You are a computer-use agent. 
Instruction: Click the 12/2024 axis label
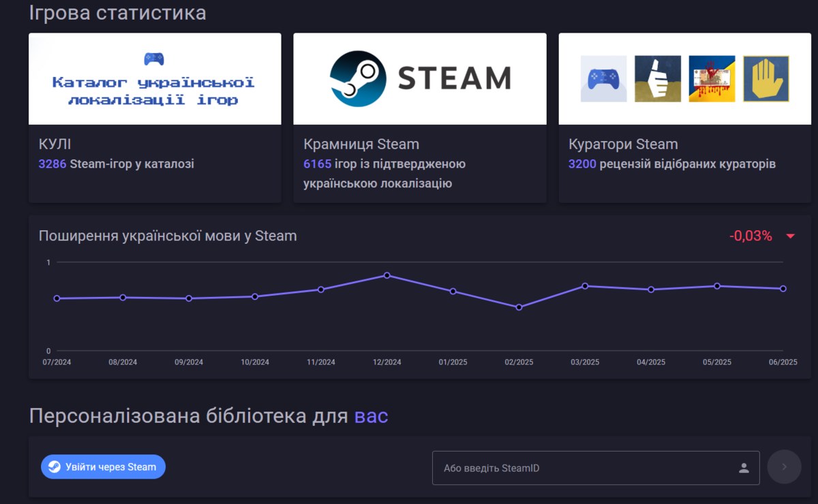pos(387,362)
